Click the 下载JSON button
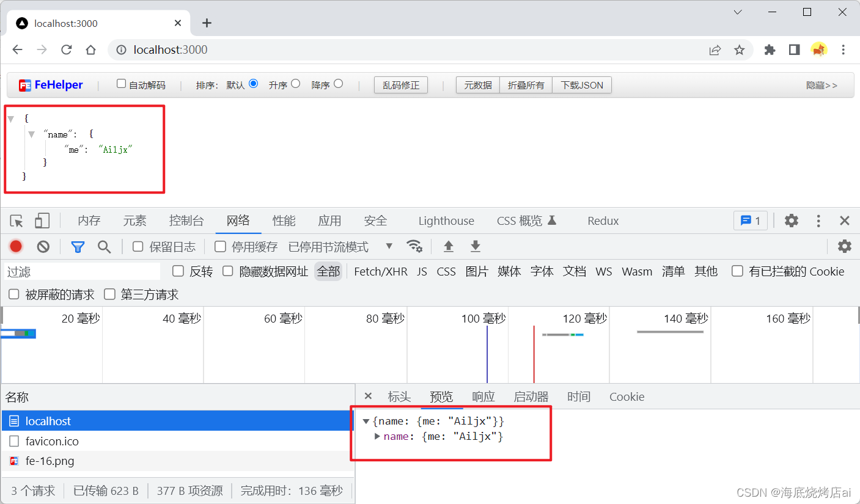 (582, 86)
